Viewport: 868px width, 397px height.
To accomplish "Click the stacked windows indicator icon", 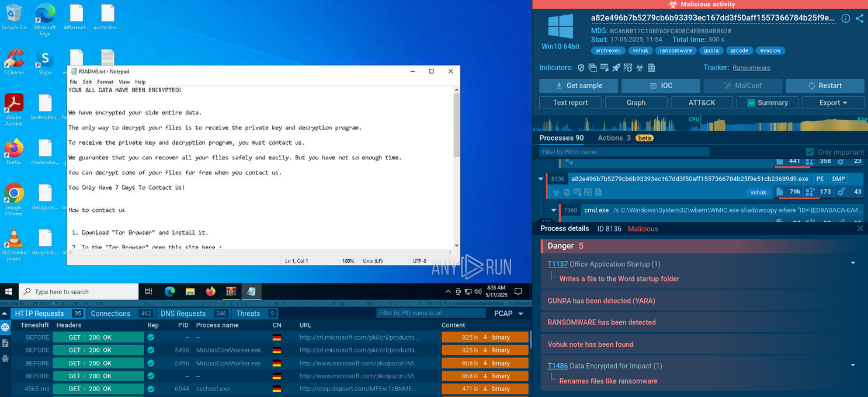I will [x=592, y=68].
